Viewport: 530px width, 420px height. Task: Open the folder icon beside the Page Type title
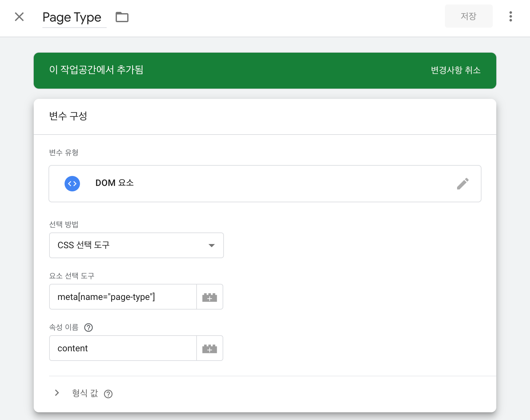coord(122,17)
